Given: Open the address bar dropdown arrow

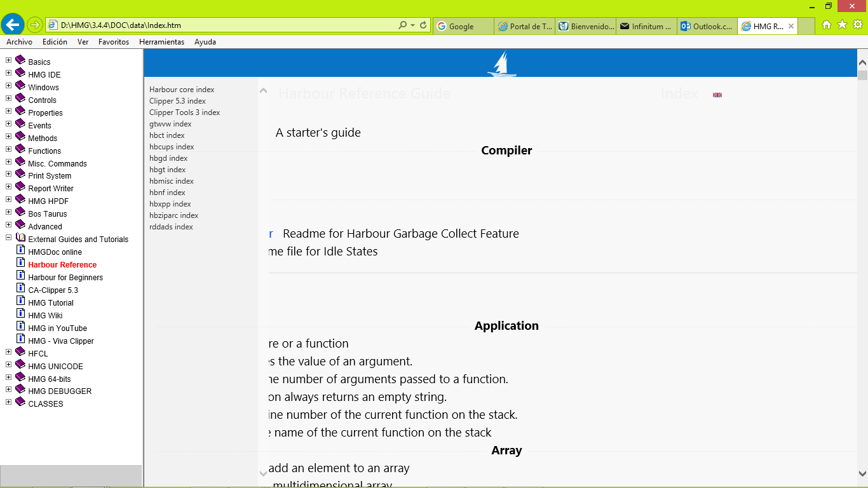Looking at the screenshot, I should 413,25.
